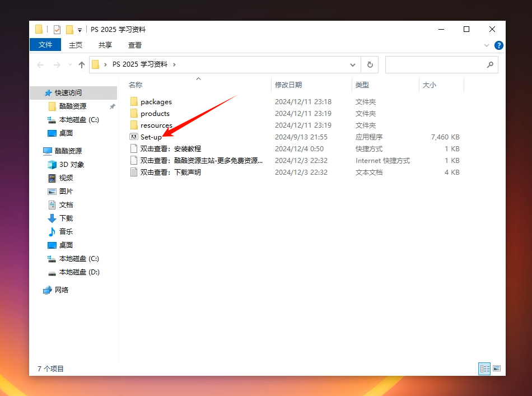Viewport: 532px width, 396px height.
Task: Click the Properties icon in title bar
Action: point(57,30)
